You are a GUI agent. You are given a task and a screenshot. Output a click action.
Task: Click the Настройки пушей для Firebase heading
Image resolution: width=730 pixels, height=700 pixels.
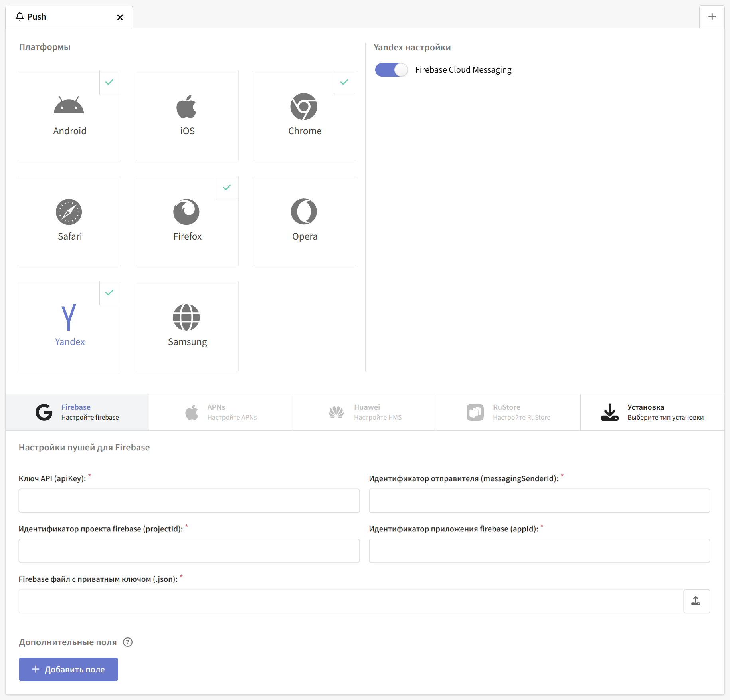pos(84,447)
